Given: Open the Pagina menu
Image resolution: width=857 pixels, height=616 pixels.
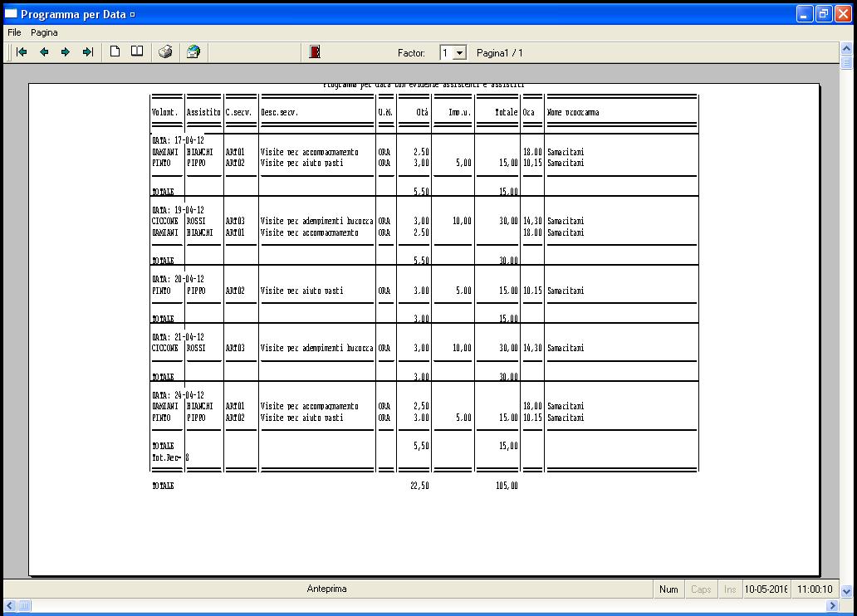Looking at the screenshot, I should 44,33.
